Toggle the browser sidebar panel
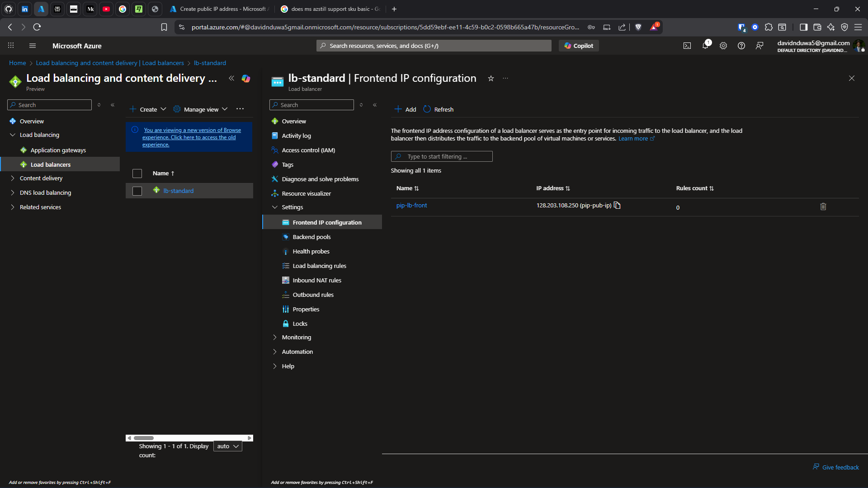The height and width of the screenshot is (488, 868). point(803,27)
